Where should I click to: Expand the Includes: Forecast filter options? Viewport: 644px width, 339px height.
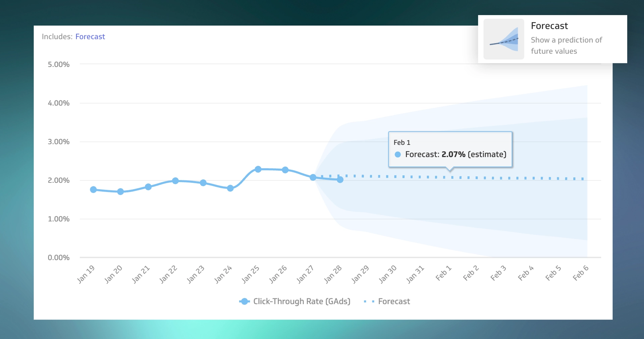pyautogui.click(x=90, y=37)
